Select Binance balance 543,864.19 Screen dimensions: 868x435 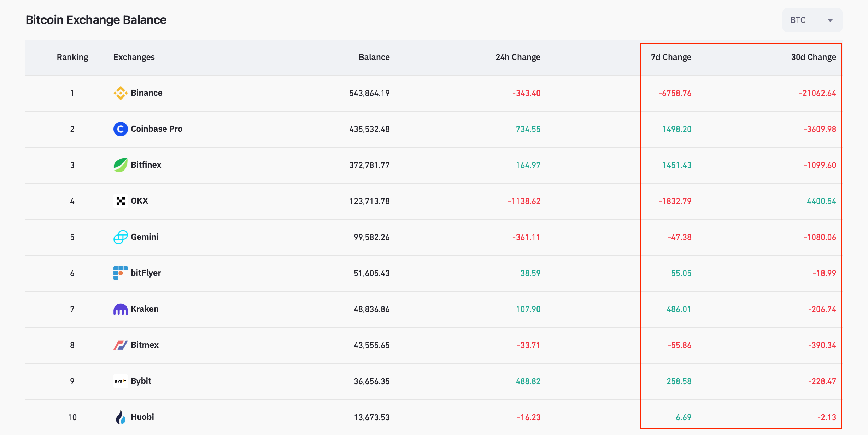(x=369, y=93)
